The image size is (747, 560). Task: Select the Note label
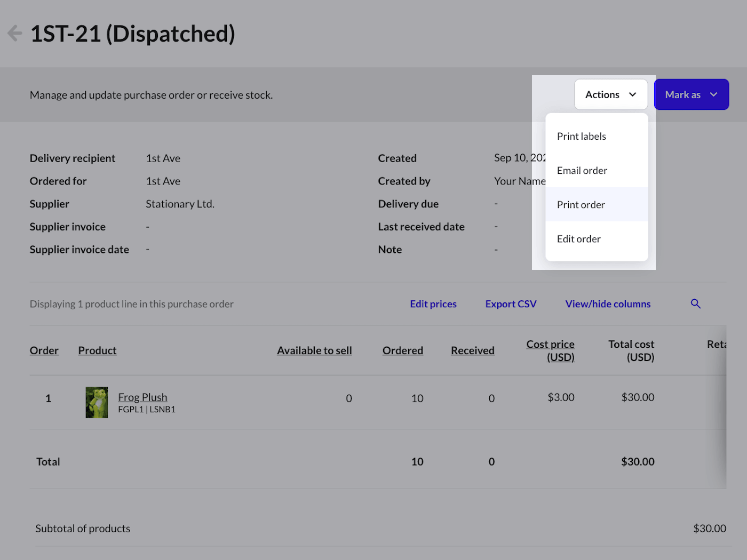point(390,250)
